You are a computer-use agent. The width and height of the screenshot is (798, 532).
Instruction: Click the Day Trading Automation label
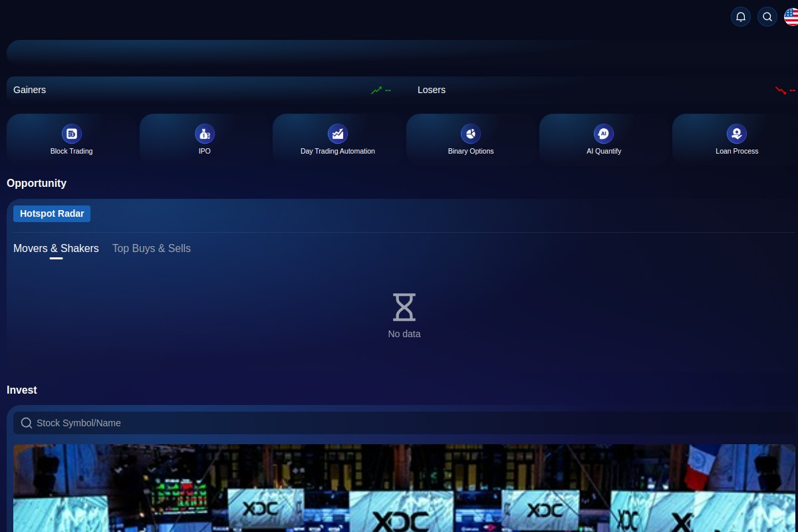coord(338,151)
